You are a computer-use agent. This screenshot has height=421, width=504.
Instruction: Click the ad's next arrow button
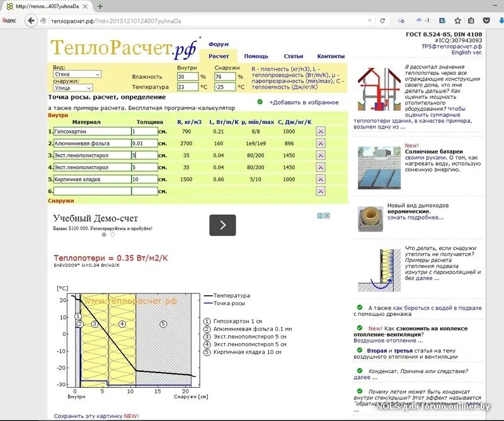click(222, 225)
